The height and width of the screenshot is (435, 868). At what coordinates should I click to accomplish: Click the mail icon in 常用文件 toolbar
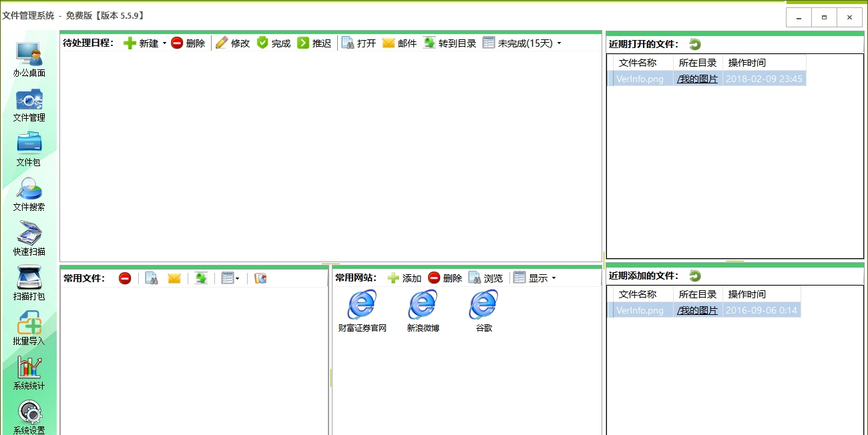(x=174, y=278)
